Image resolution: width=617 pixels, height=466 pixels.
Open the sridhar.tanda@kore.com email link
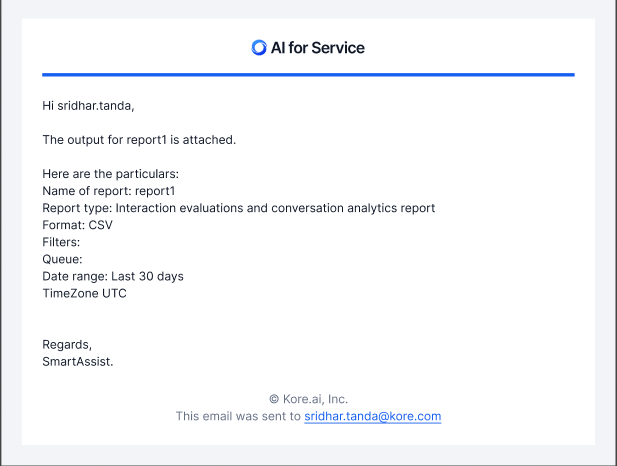tap(373, 416)
